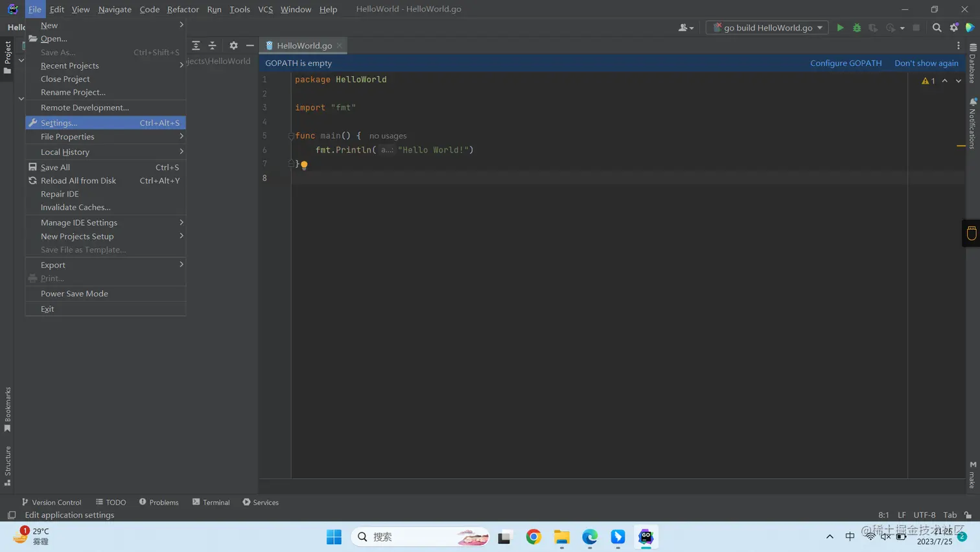Switch to HelloWorld.go editor tab

point(304,45)
